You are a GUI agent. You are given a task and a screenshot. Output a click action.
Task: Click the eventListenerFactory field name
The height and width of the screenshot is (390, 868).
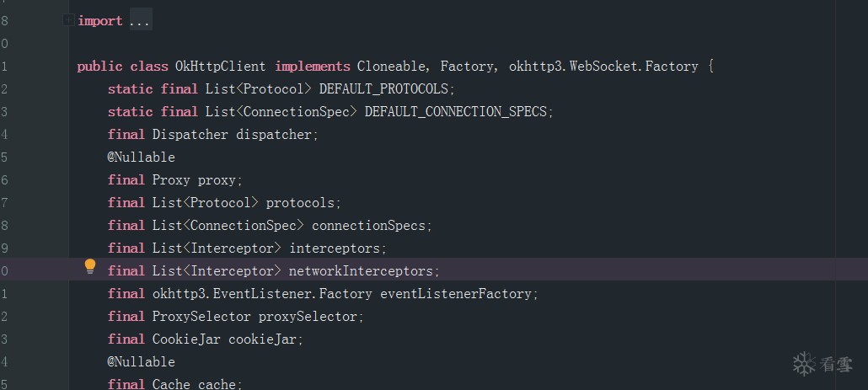pyautogui.click(x=458, y=294)
